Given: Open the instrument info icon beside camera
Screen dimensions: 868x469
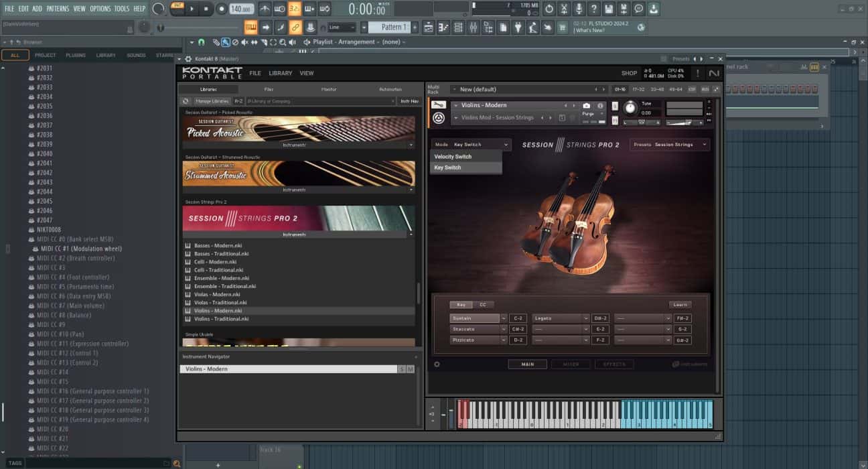Looking at the screenshot, I should (600, 106).
